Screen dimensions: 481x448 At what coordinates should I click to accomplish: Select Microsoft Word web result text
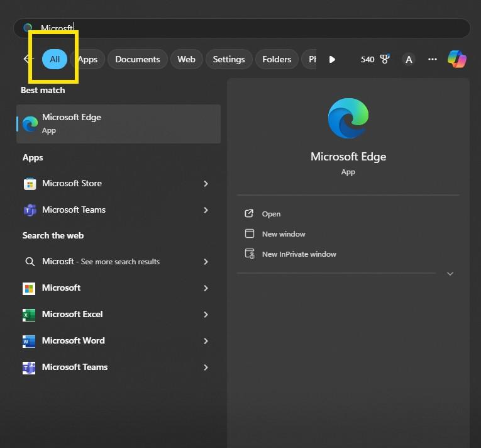[74, 340]
